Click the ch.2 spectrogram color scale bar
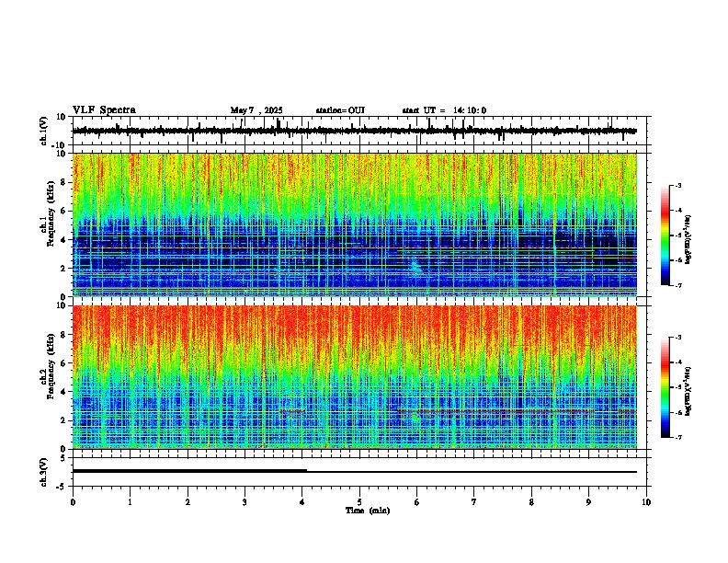Viewport: 728px width, 563px height. click(665, 387)
